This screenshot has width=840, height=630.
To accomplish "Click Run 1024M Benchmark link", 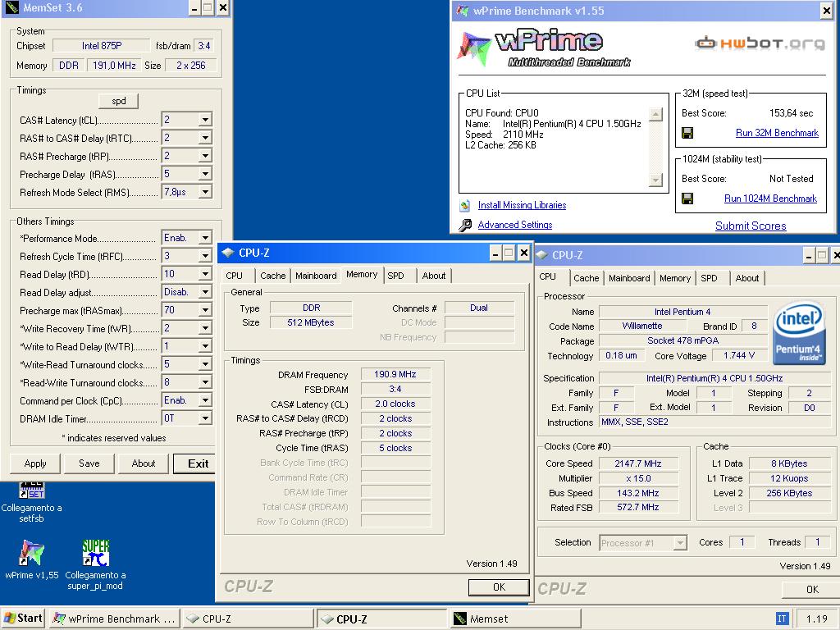I will point(770,199).
